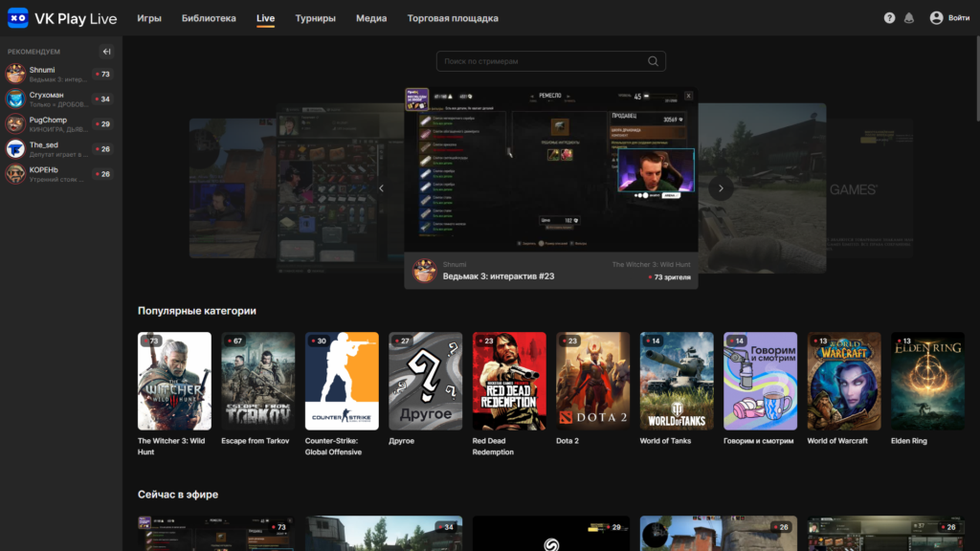
Task: Click Shnumi avatar below featured stream
Action: pos(424,271)
